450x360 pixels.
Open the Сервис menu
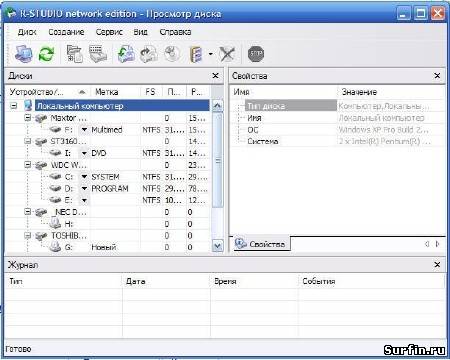click(109, 32)
